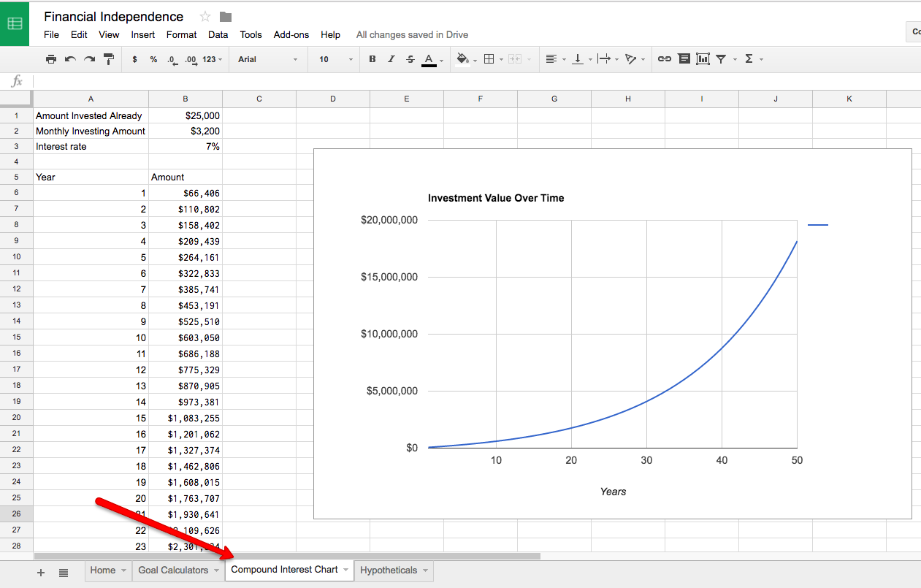Screen dimensions: 921x588
Task: Select the Investment Value Over Time chart
Action: [612, 334]
